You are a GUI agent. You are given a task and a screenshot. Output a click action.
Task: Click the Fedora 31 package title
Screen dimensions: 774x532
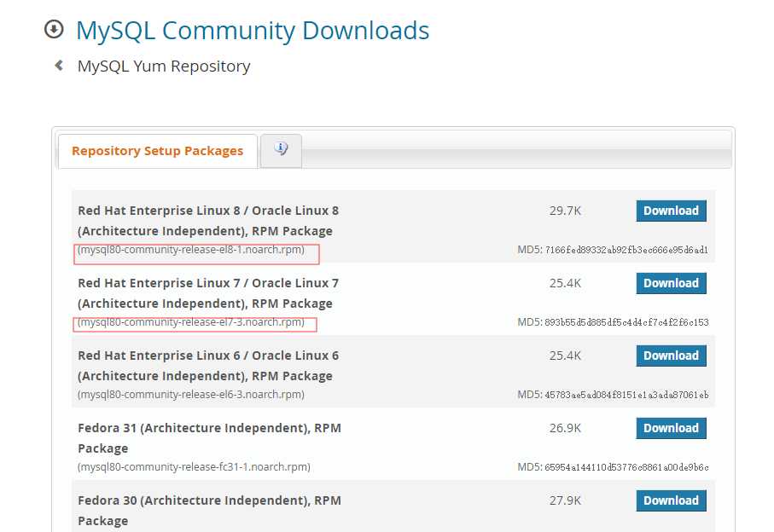tap(209, 438)
